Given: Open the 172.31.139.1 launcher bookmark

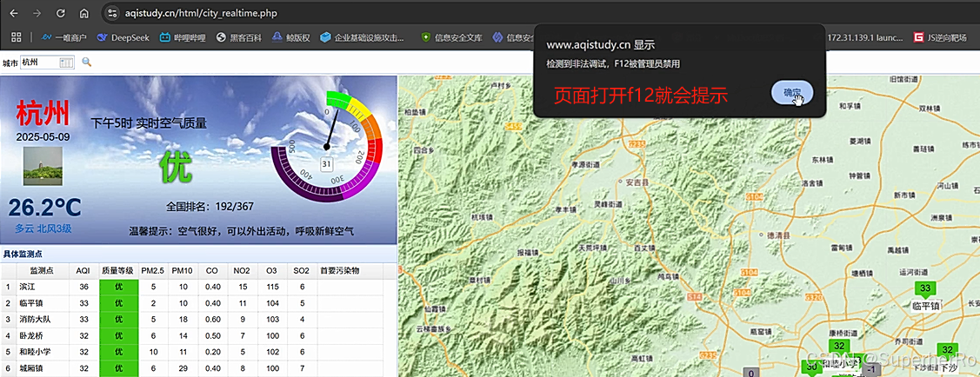Looking at the screenshot, I should pos(865,37).
